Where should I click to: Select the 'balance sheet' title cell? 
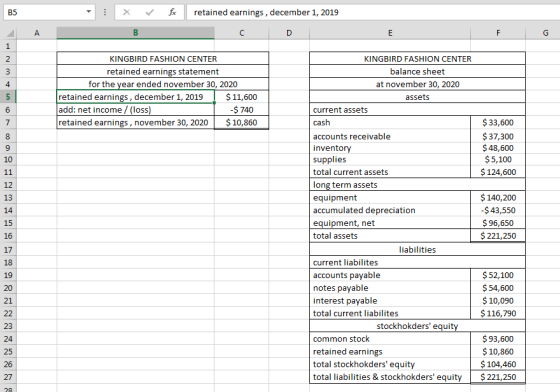[x=418, y=71]
